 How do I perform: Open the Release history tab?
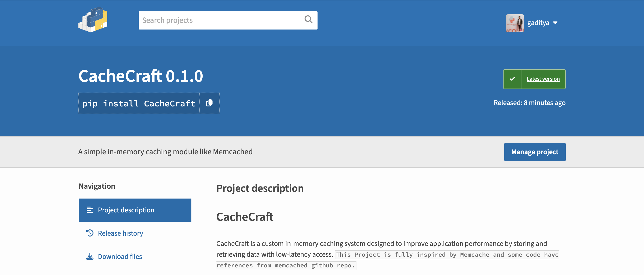pos(120,233)
